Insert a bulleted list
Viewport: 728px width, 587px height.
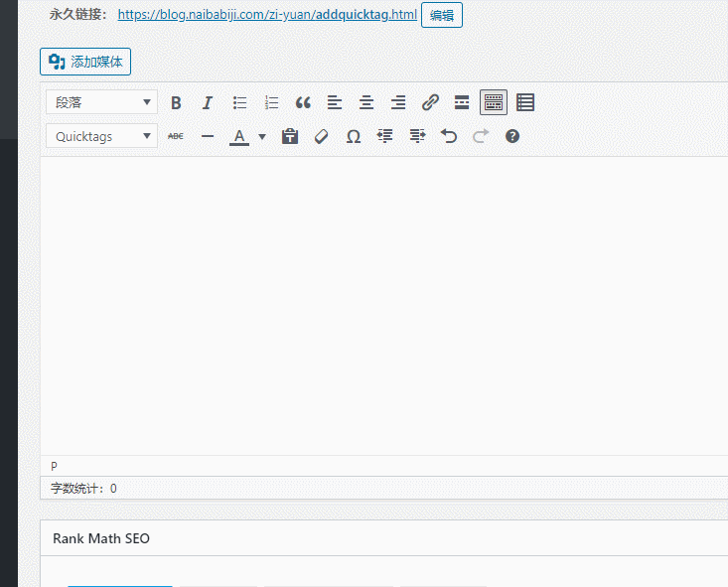[x=239, y=102]
